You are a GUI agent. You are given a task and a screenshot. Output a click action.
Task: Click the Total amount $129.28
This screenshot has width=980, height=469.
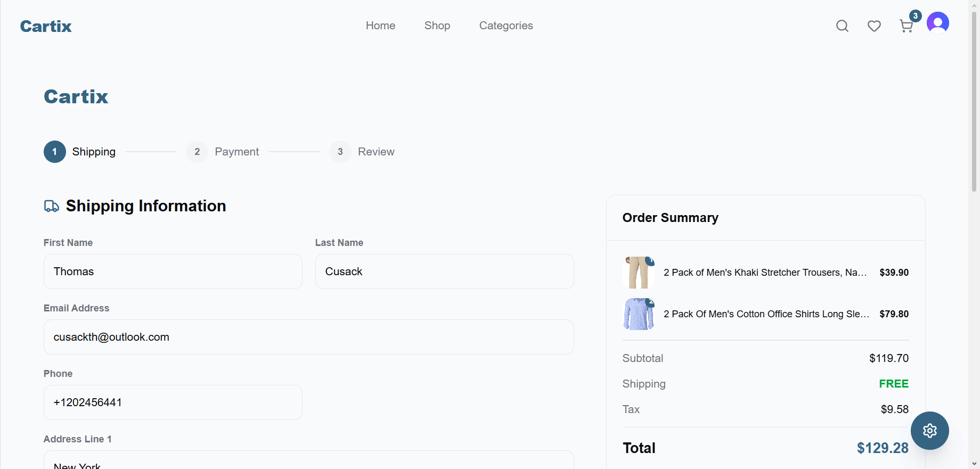[x=883, y=448]
